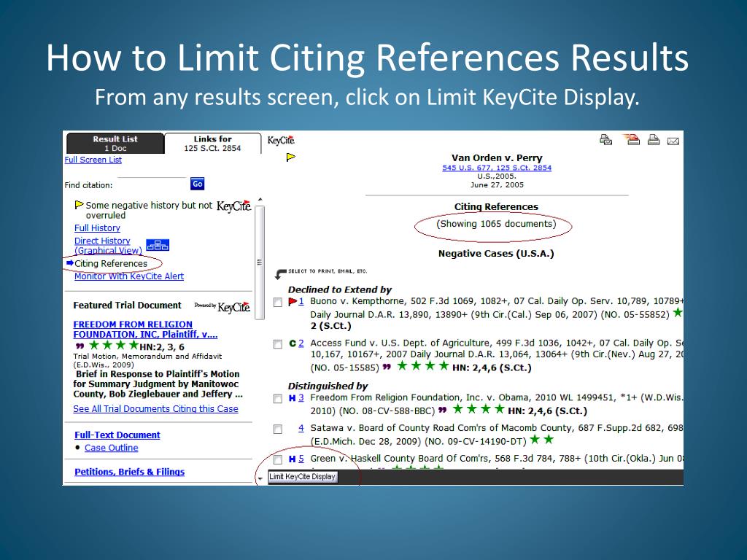Open the Freedom From Religion Foundation trial document
Image resolution: width=747 pixels, height=560 pixels.
pos(145,330)
